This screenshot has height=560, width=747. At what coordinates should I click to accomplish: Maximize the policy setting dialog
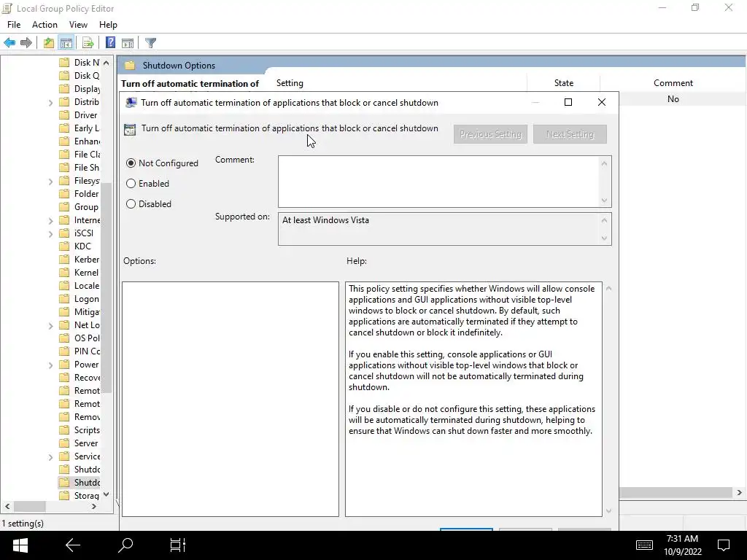click(568, 102)
